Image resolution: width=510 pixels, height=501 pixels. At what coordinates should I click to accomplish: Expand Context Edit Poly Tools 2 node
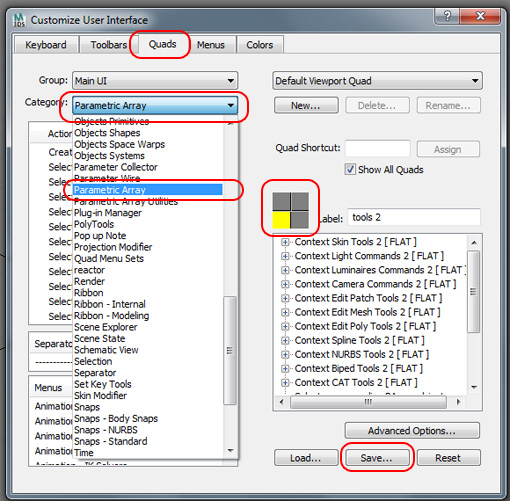[x=285, y=326]
